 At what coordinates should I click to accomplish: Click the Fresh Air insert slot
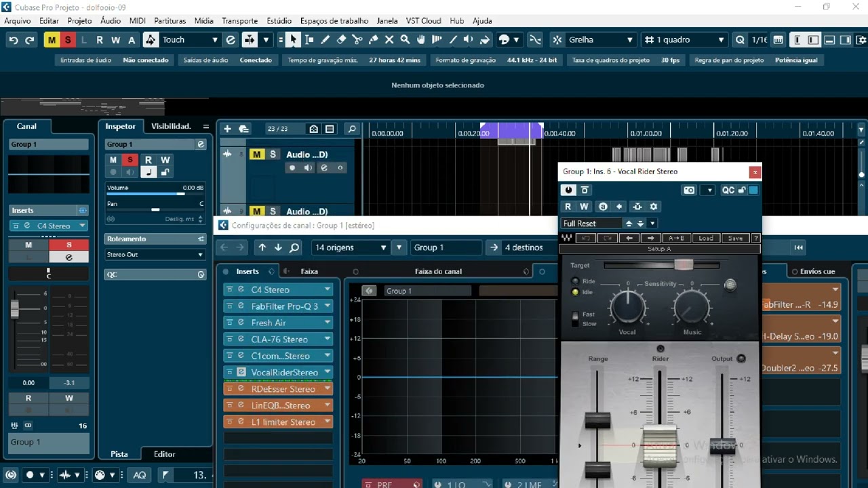278,323
